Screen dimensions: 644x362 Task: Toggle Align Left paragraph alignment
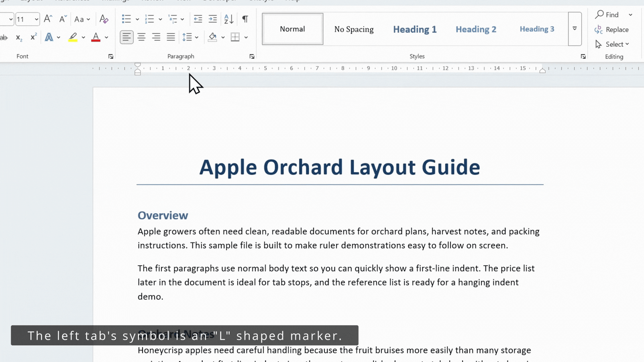[126, 37]
